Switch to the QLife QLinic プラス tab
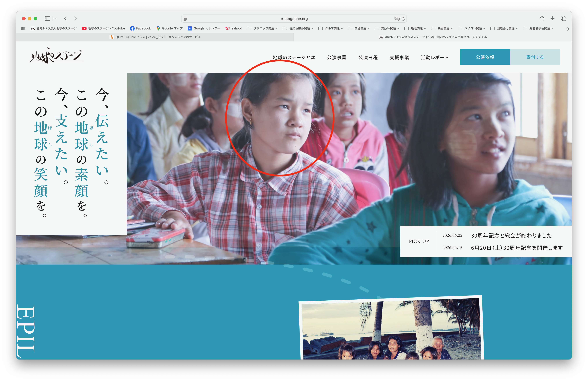 pos(155,37)
